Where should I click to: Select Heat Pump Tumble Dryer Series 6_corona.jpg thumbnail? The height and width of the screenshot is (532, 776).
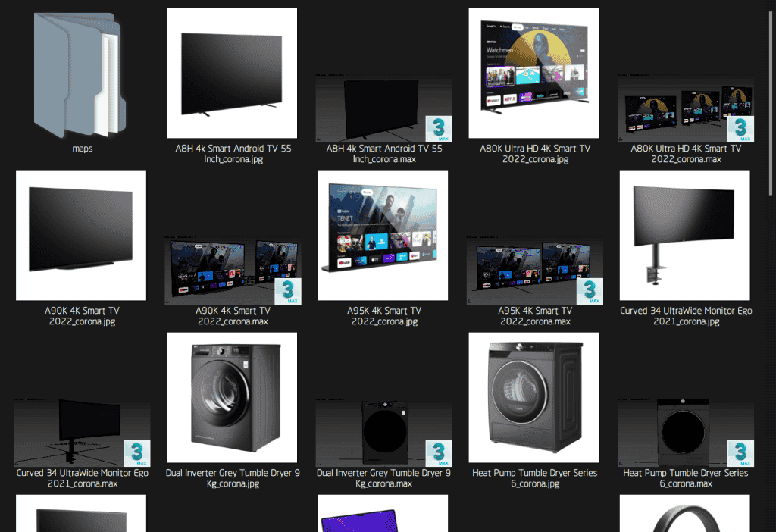533,397
